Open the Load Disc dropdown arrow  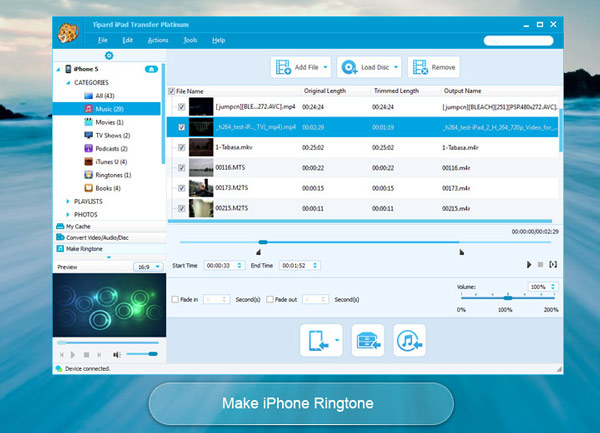[x=396, y=67]
